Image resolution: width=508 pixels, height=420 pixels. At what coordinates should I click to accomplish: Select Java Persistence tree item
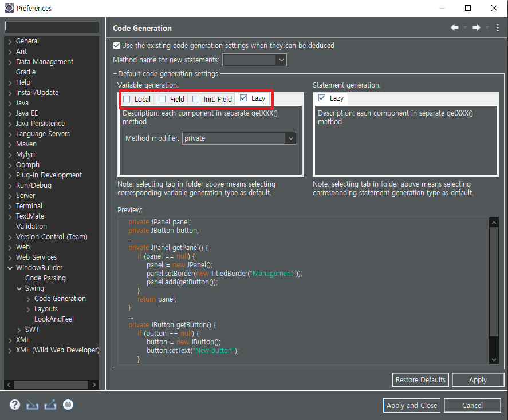point(41,123)
